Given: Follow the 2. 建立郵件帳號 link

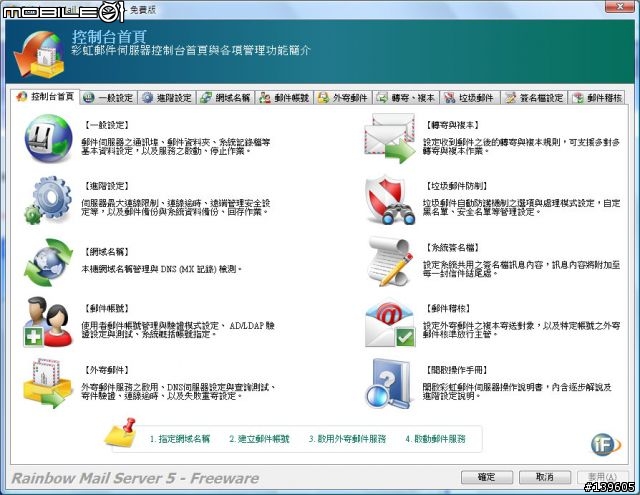Looking at the screenshot, I should tap(259, 439).
